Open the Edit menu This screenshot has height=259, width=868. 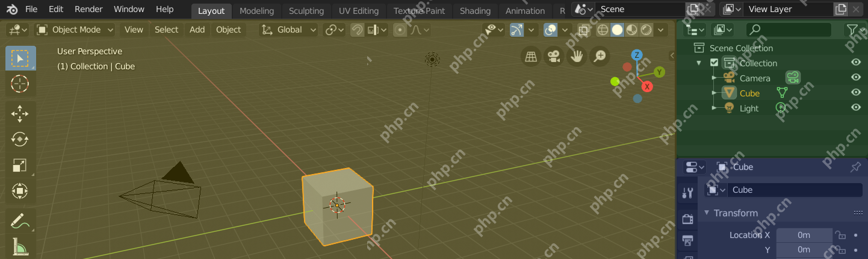coord(56,9)
